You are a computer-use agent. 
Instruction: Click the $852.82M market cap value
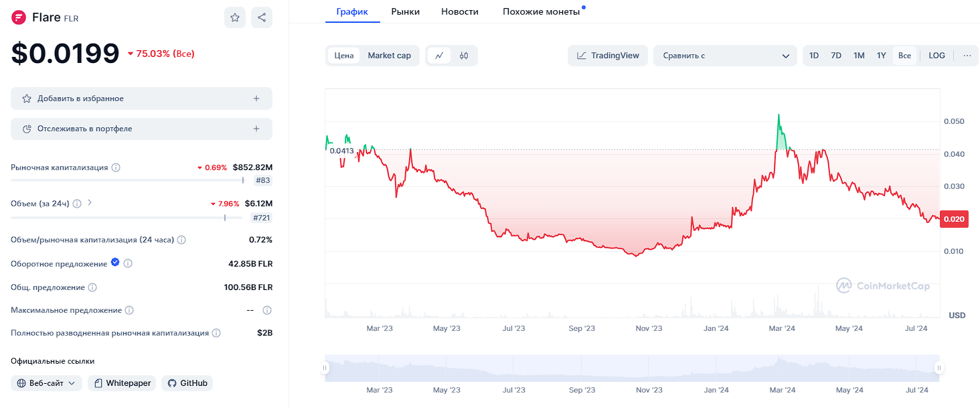point(252,167)
